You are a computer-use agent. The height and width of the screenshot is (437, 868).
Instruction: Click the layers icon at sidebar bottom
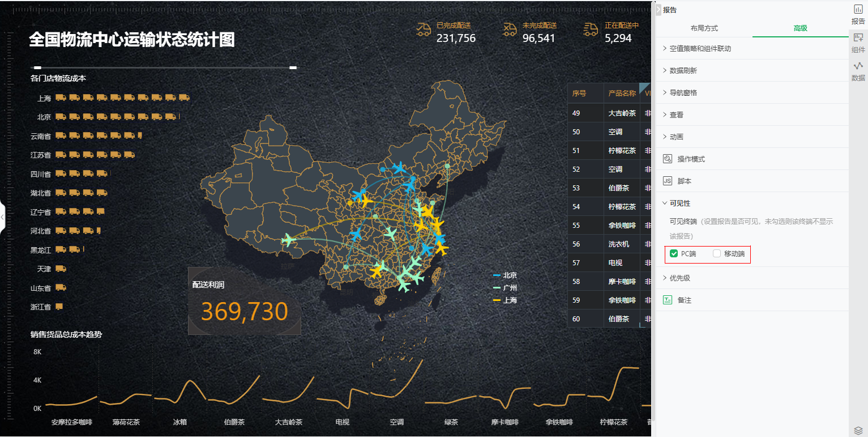coord(858,430)
